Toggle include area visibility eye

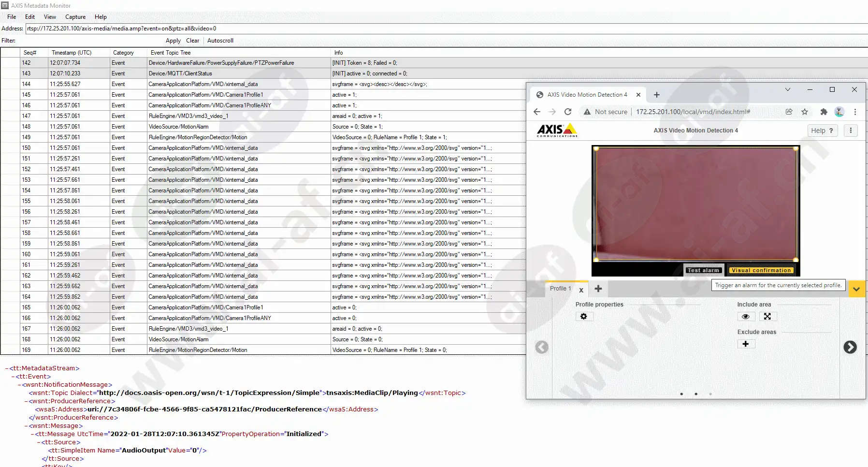[x=746, y=316]
